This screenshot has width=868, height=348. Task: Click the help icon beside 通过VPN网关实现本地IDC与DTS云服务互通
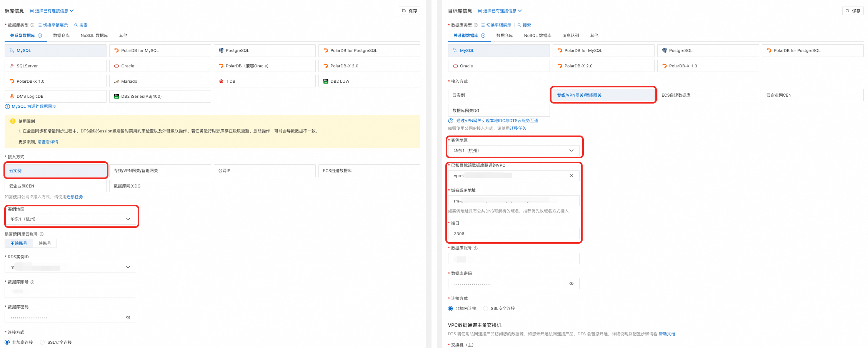click(451, 121)
